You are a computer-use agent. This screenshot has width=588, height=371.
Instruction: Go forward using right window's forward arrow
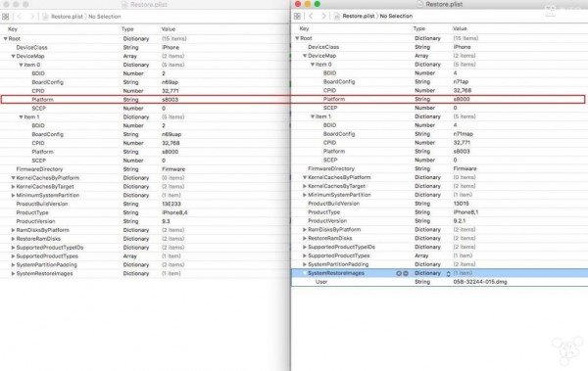coord(323,16)
